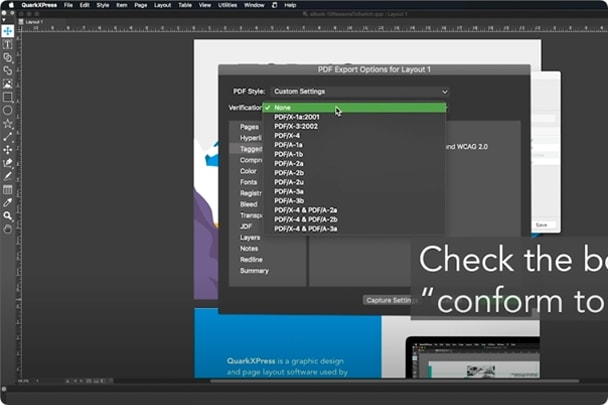Viewport: 608px width, 405px height.
Task: Open Color in the options list
Action: (x=248, y=171)
